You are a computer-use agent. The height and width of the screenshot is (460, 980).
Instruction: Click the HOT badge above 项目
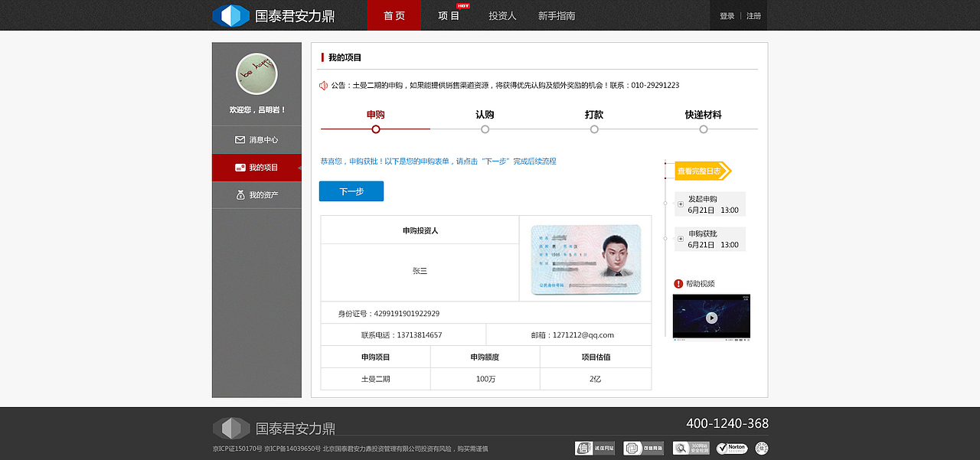(x=463, y=5)
